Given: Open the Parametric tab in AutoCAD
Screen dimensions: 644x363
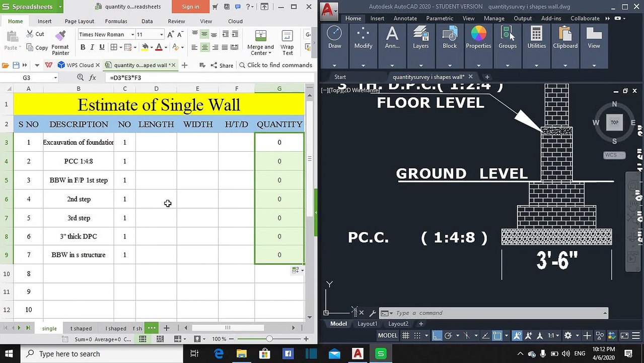Looking at the screenshot, I should [x=440, y=18].
